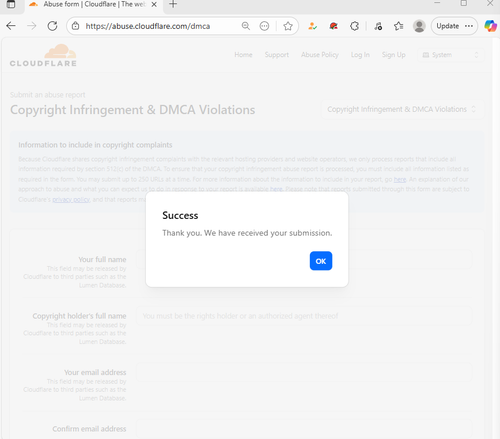Image resolution: width=500 pixels, height=439 pixels.
Task: Go back using the browser back arrow
Action: click(x=11, y=26)
